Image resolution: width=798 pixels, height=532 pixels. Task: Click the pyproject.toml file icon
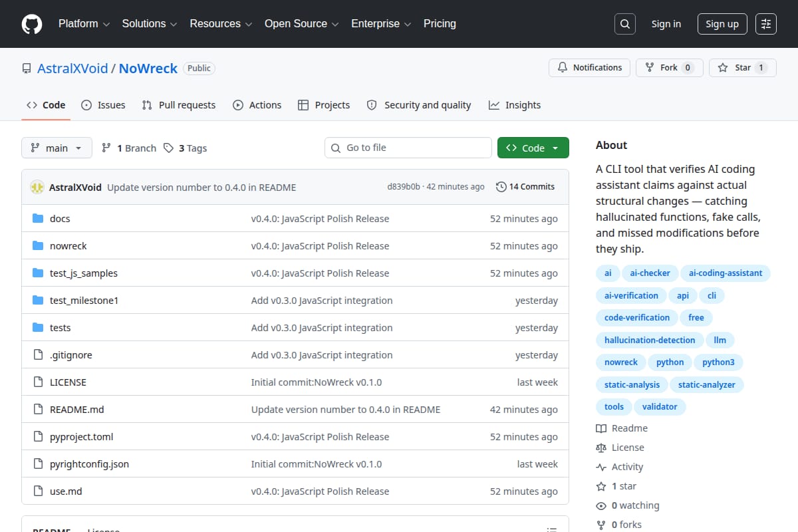point(38,437)
